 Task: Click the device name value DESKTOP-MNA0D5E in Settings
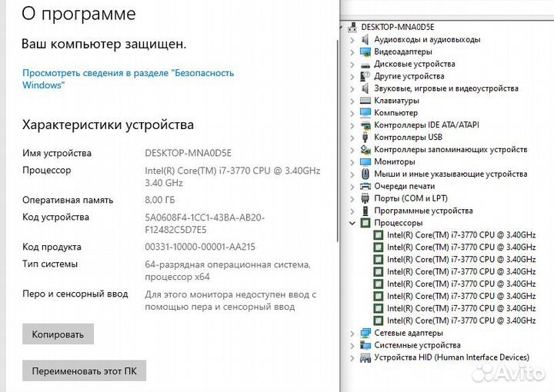[188, 153]
